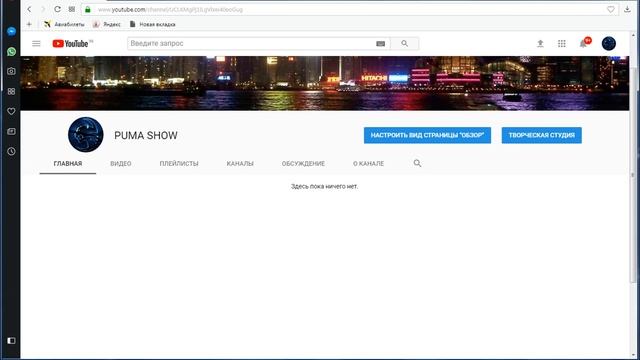Image resolution: width=640 pixels, height=360 pixels.
Task: Click the YouTube search magnifier button
Action: point(404,43)
